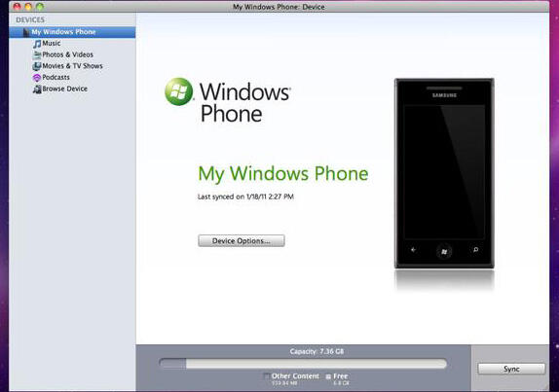Image resolution: width=559 pixels, height=392 pixels.
Task: Click the Other Content legend swatch
Action: click(266, 376)
